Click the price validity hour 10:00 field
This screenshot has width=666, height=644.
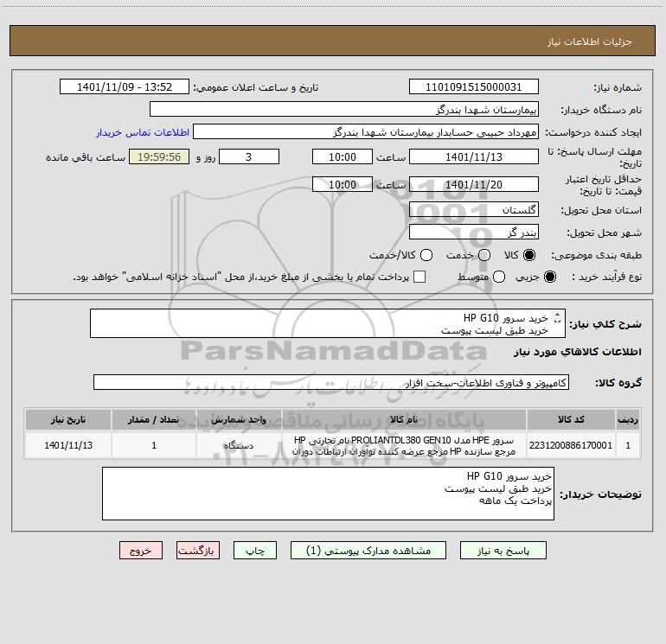343,184
